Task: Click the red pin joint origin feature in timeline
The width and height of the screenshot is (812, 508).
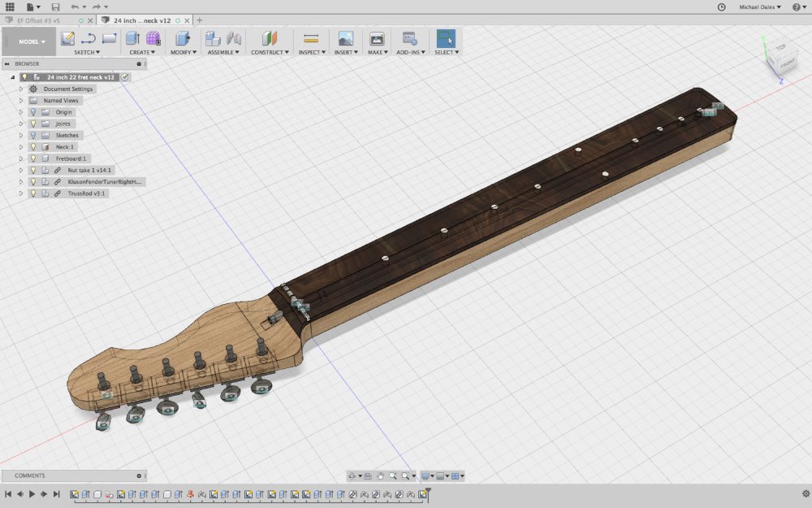Action: coord(190,494)
